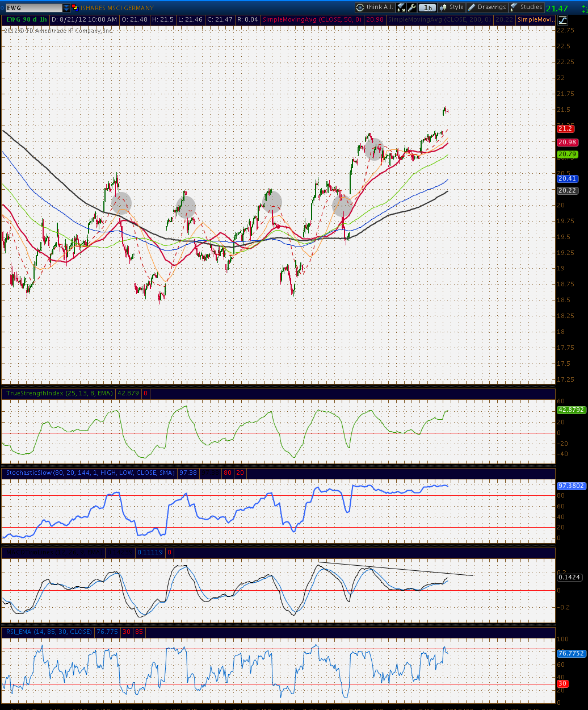The width and height of the screenshot is (588, 710).
Task: Click the EWG 90 d 1h chart label
Action: 26,19
